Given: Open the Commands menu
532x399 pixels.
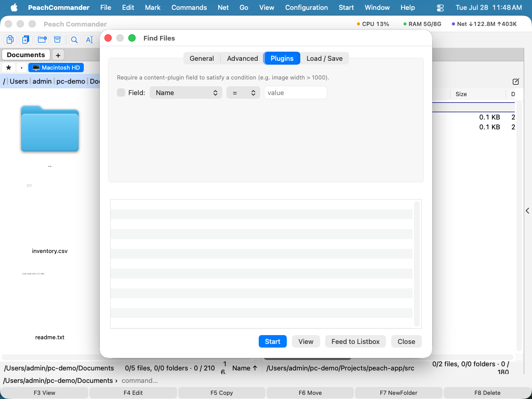Looking at the screenshot, I should click(189, 7).
